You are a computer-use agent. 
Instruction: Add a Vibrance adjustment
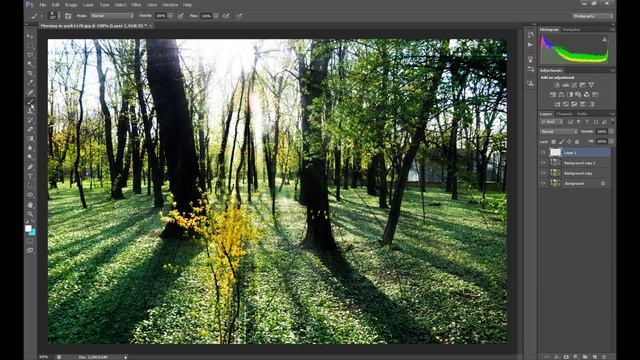pyautogui.click(x=591, y=85)
